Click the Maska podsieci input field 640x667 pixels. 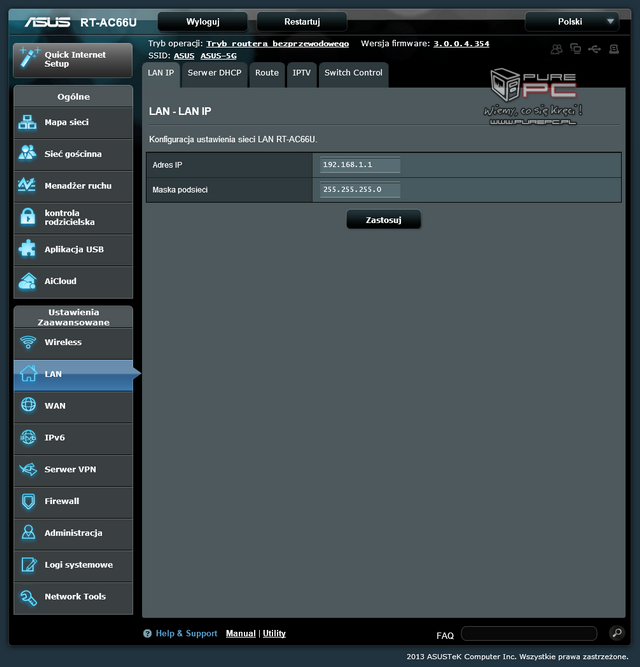coord(360,190)
